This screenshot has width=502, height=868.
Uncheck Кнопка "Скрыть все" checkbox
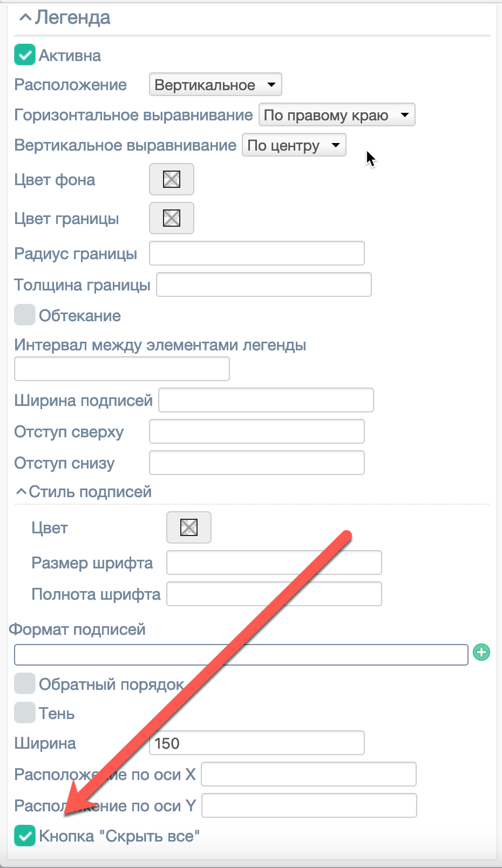click(25, 836)
